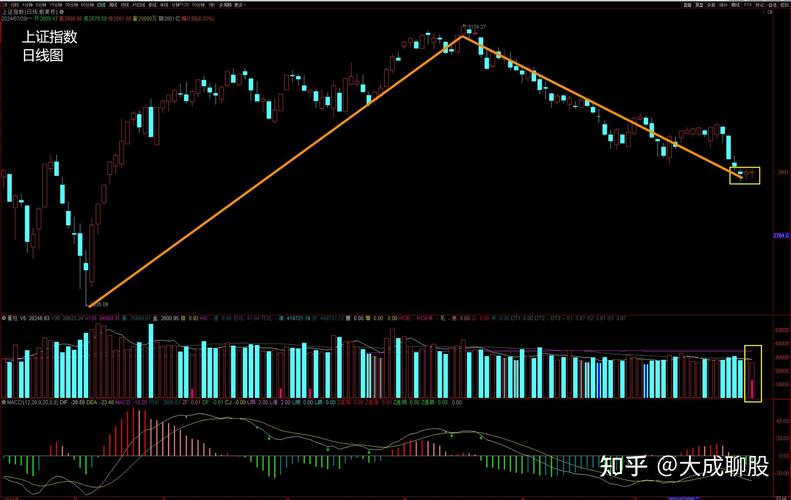Viewport: 791px width, 500px height.
Task: Click the 上证指数 chart title label
Action: 49,37
